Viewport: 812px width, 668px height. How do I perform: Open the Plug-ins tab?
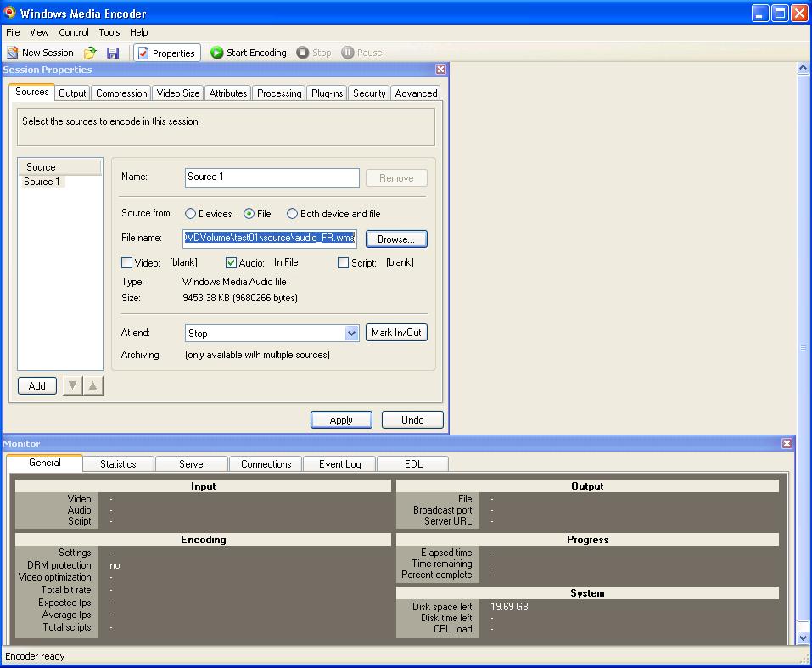point(328,93)
